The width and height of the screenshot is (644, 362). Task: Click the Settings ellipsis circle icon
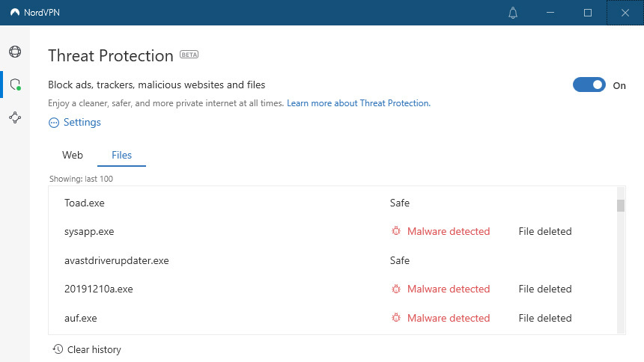point(54,123)
